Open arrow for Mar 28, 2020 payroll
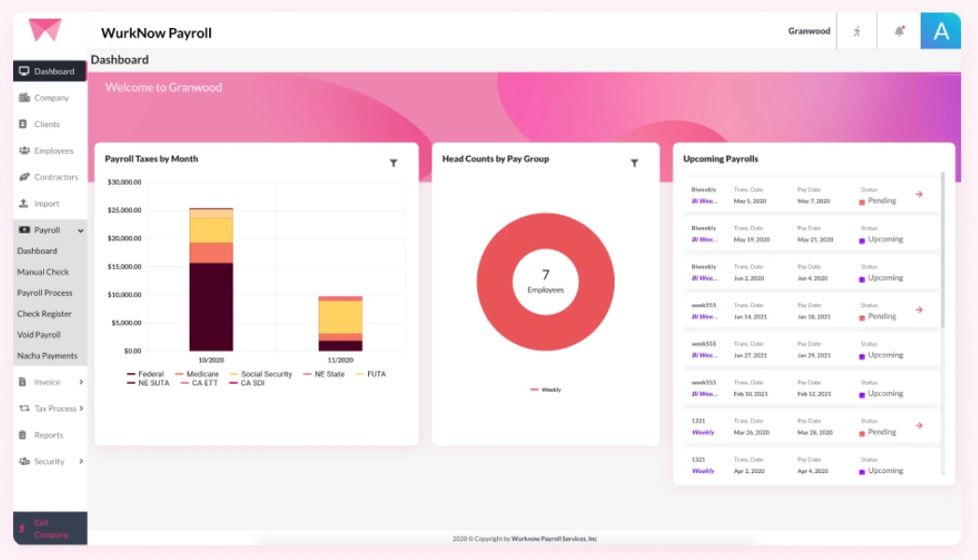 (919, 427)
